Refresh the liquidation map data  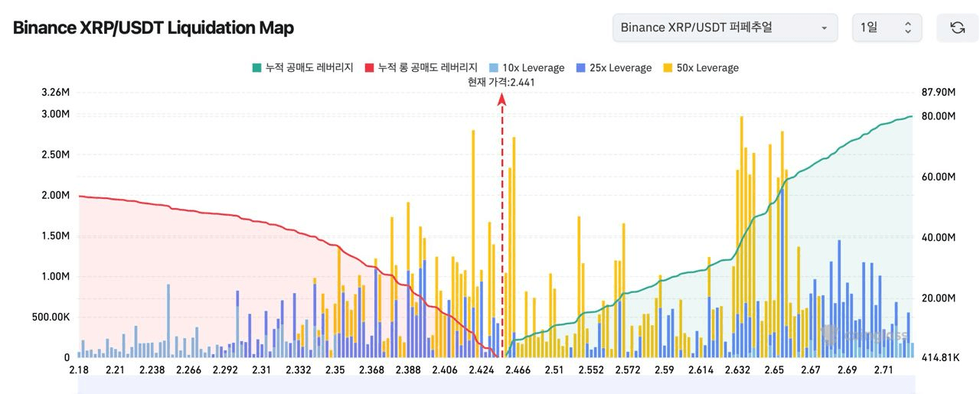click(x=957, y=28)
